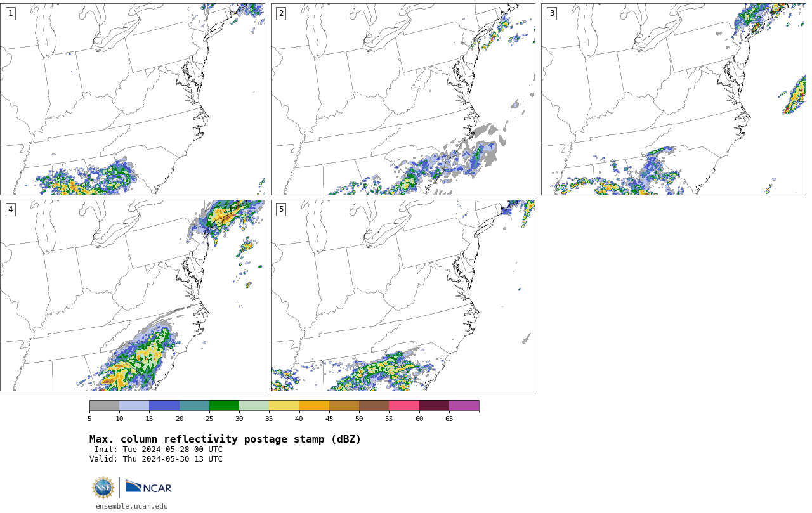Click the colorbar tick label 35
The width and height of the screenshot is (812, 513).
[x=269, y=419]
